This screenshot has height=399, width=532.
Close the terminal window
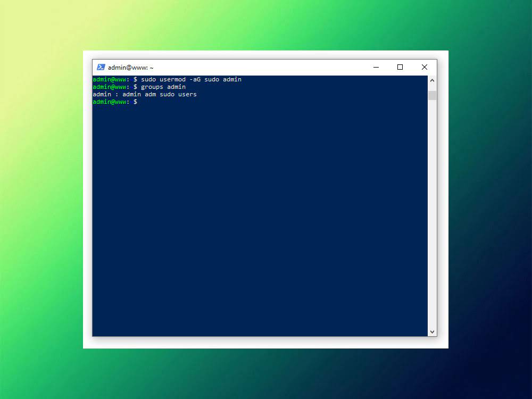[424, 67]
